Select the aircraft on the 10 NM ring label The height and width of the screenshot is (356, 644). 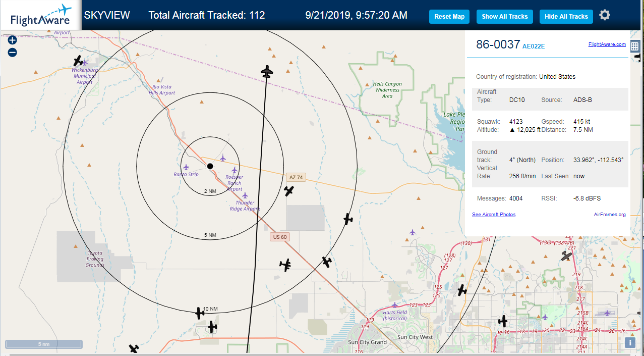pos(200,313)
